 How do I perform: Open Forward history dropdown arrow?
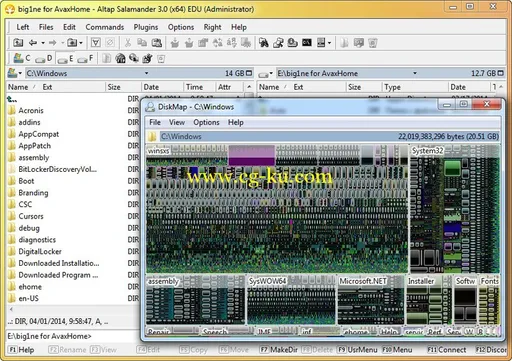click(62, 43)
